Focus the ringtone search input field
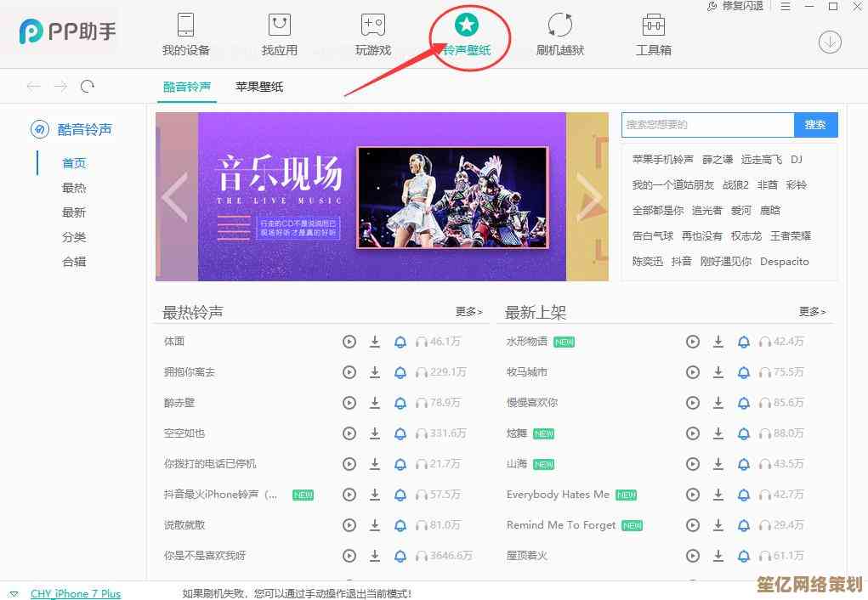Viewport: 868px width, 600px height. [x=707, y=125]
